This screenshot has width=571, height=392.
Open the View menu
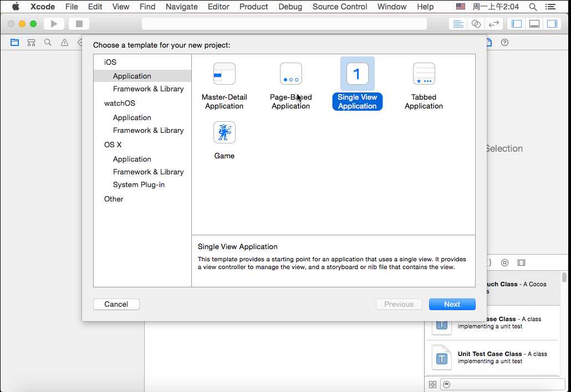point(120,7)
